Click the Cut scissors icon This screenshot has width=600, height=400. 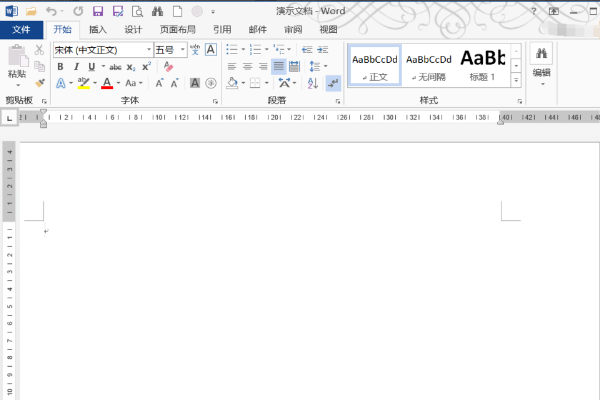click(39, 50)
